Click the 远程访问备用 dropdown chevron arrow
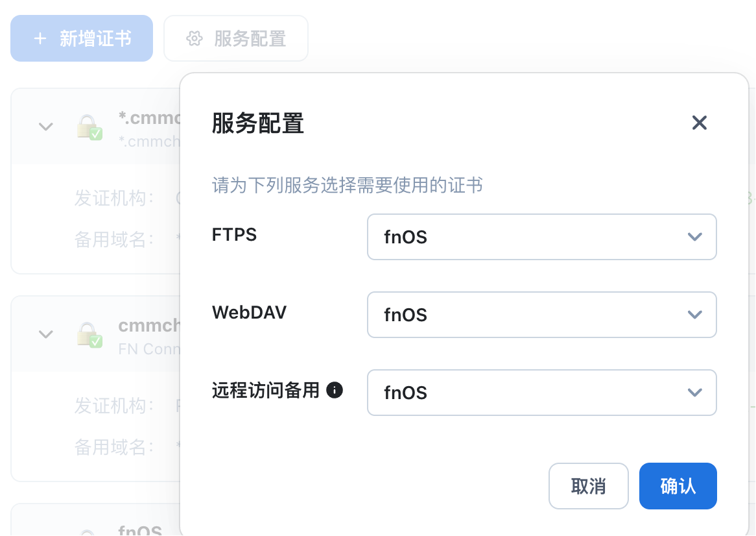 pos(694,393)
